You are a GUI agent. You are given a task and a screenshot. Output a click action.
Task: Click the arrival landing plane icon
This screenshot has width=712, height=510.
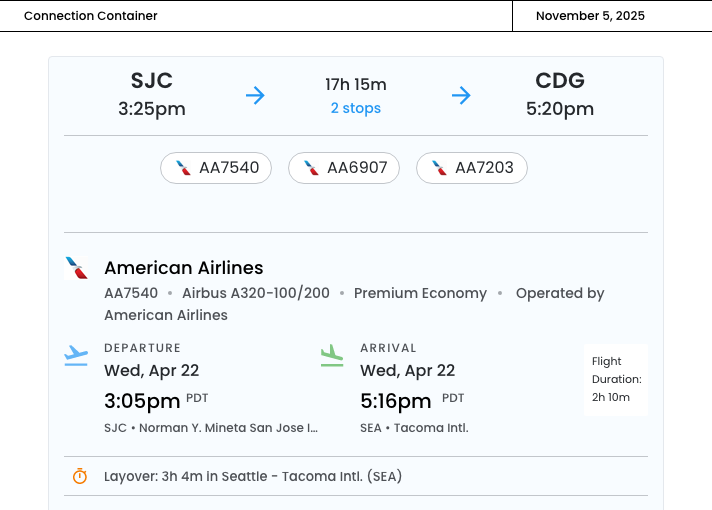pyautogui.click(x=332, y=355)
